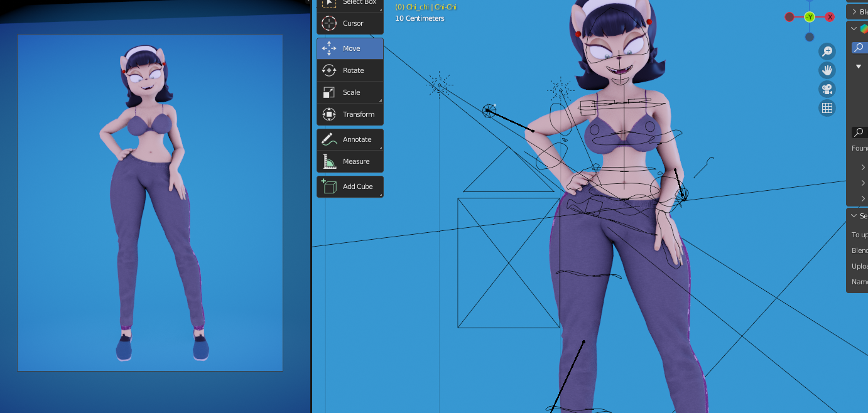
Task: Click the Select Box tool
Action: (x=350, y=3)
